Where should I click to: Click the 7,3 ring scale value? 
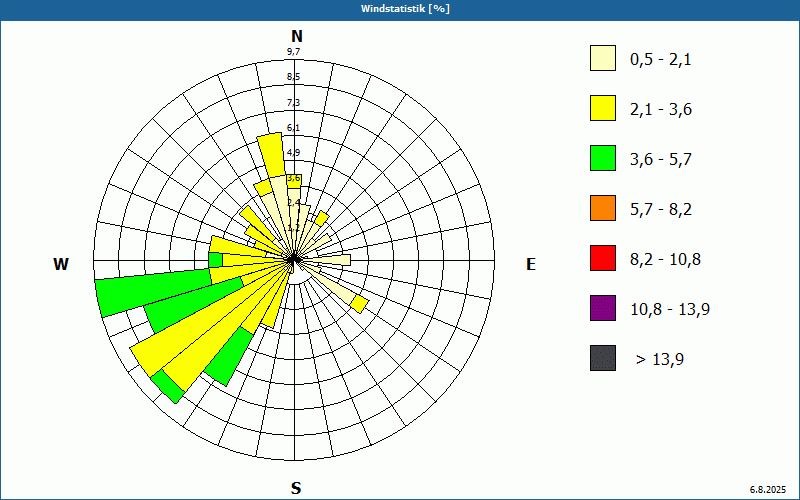click(293, 103)
